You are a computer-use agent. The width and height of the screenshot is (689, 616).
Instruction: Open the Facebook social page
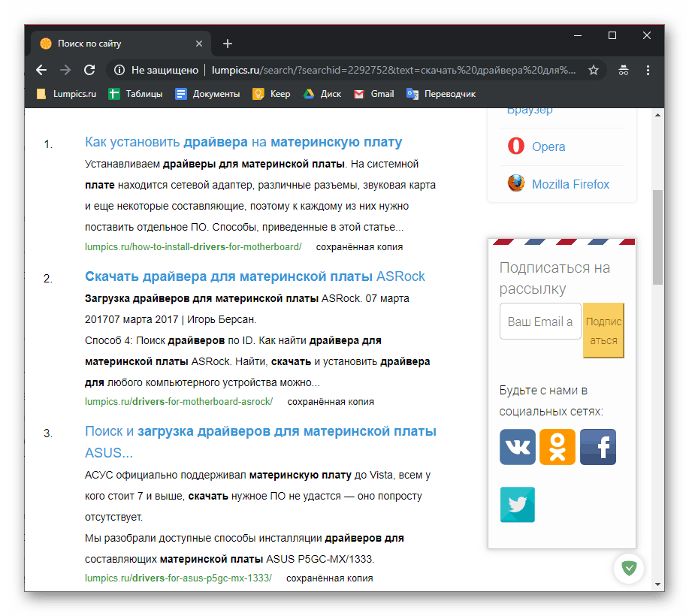click(597, 447)
